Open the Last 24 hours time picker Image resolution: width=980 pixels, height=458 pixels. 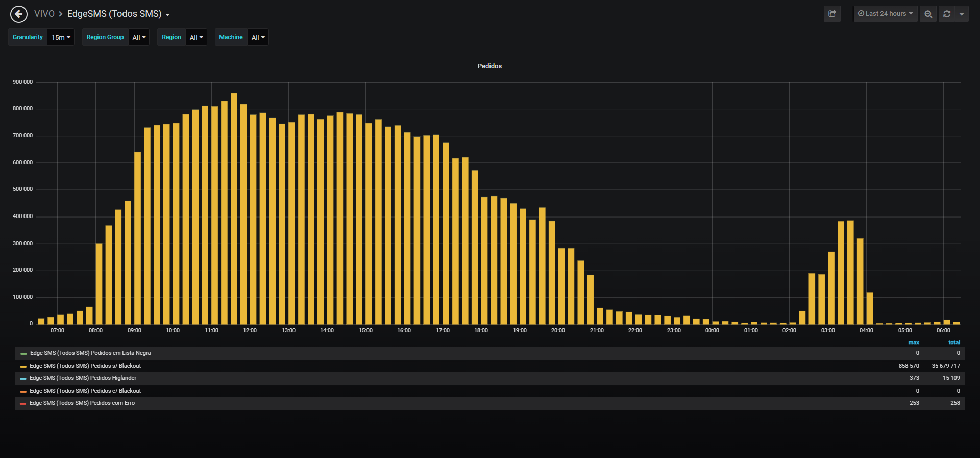coord(886,14)
